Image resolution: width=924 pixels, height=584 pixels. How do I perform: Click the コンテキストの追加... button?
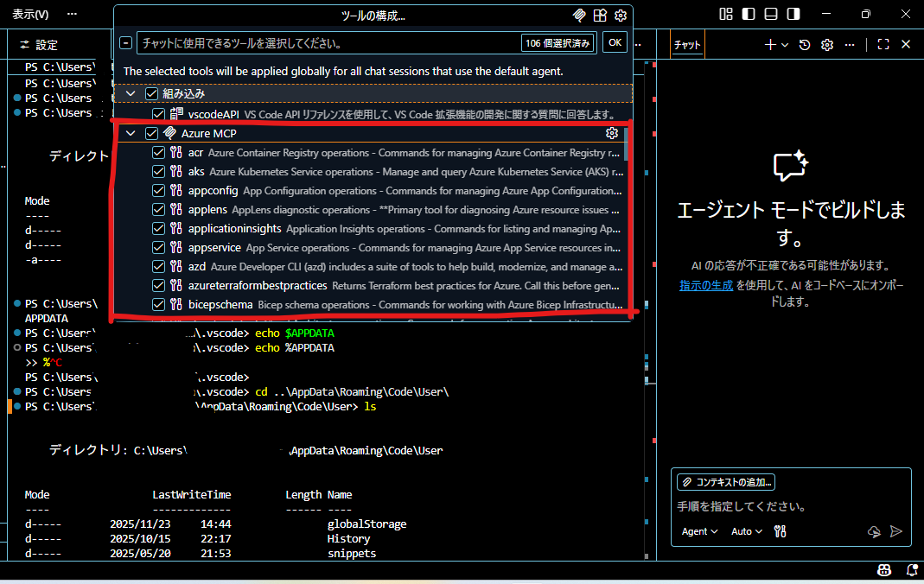[x=726, y=482]
